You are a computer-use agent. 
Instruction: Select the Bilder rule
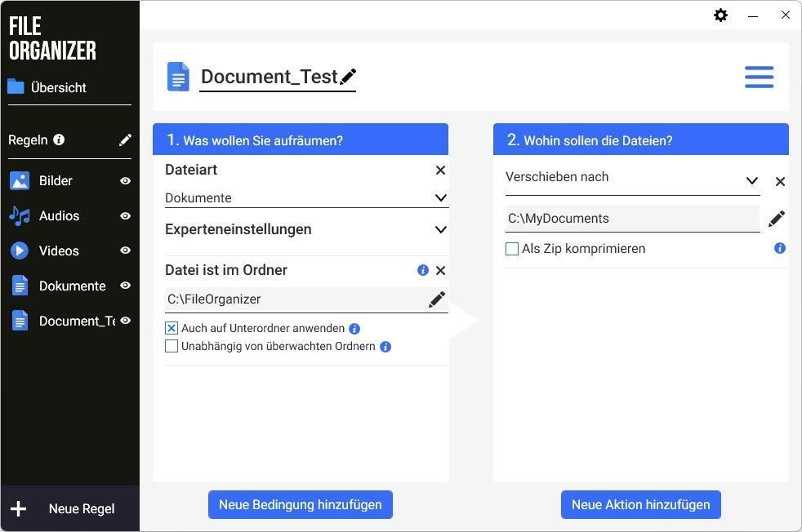(56, 181)
